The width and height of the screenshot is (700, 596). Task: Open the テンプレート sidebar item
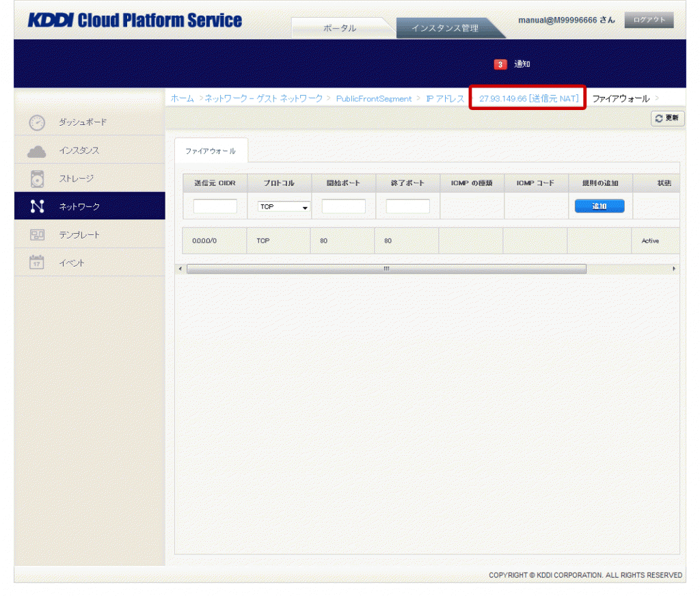[x=90, y=234]
